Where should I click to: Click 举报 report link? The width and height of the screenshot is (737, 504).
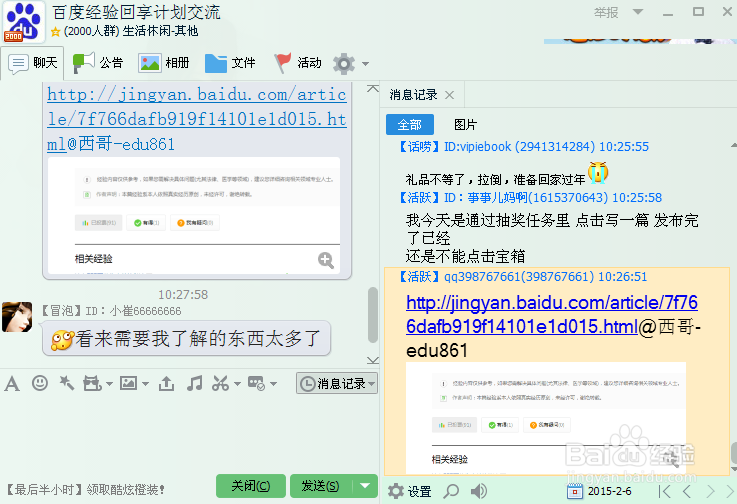click(606, 12)
